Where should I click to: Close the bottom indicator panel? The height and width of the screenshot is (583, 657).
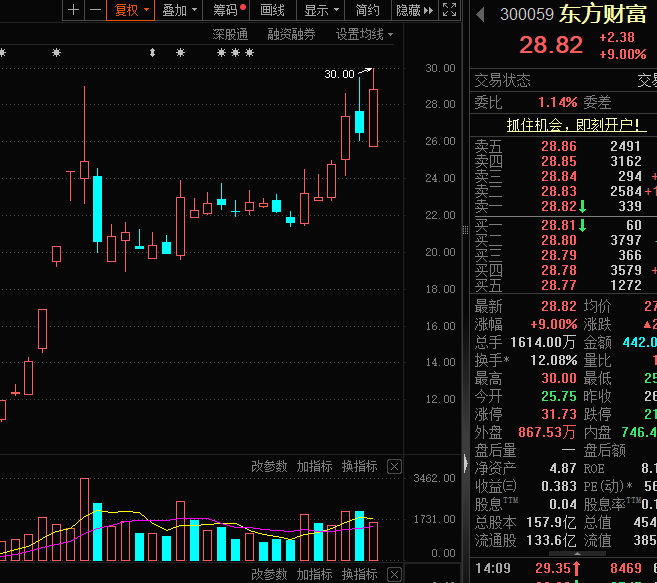coord(394,574)
